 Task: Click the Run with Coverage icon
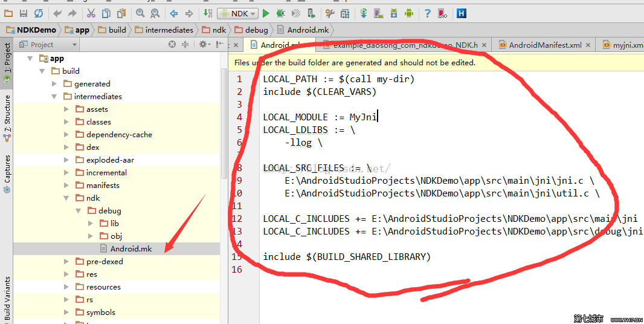point(295,13)
